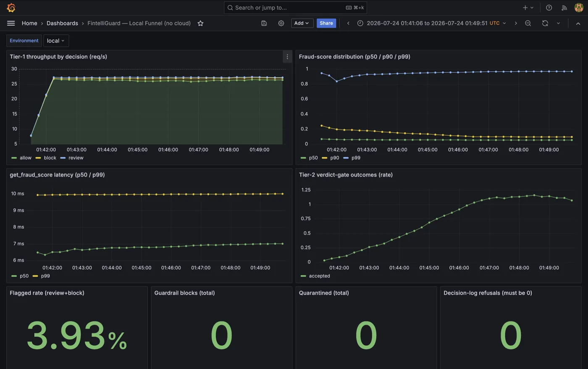Click Guardrail blocks (total) title
The image size is (588, 369).
pyautogui.click(x=184, y=293)
